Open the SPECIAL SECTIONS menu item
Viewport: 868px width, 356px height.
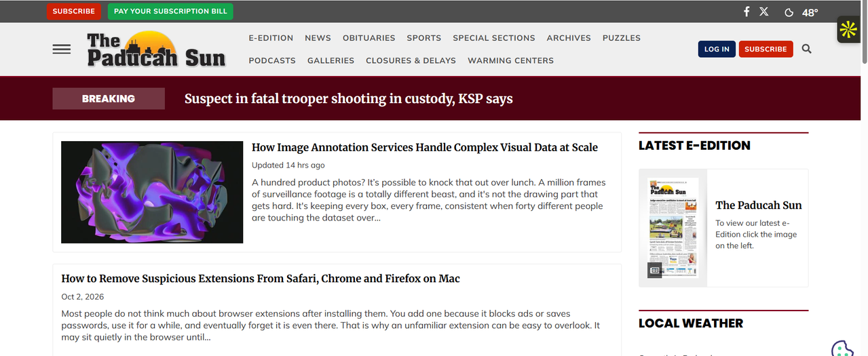point(494,38)
